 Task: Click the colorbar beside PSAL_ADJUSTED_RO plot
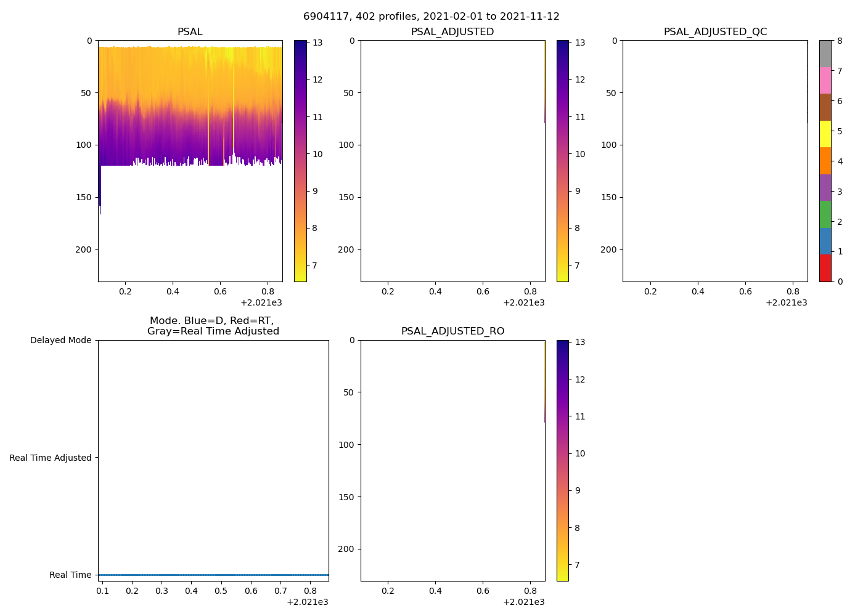tap(562, 460)
